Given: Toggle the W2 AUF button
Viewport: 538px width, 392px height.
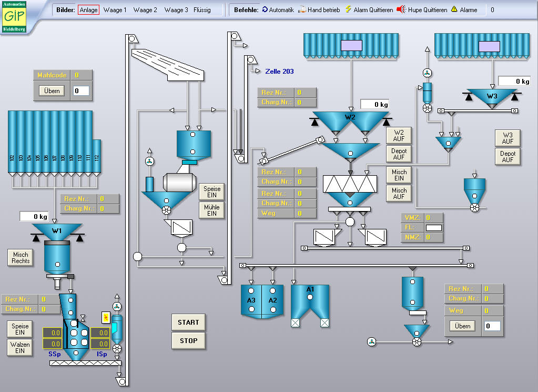Looking at the screenshot, I should 399,136.
